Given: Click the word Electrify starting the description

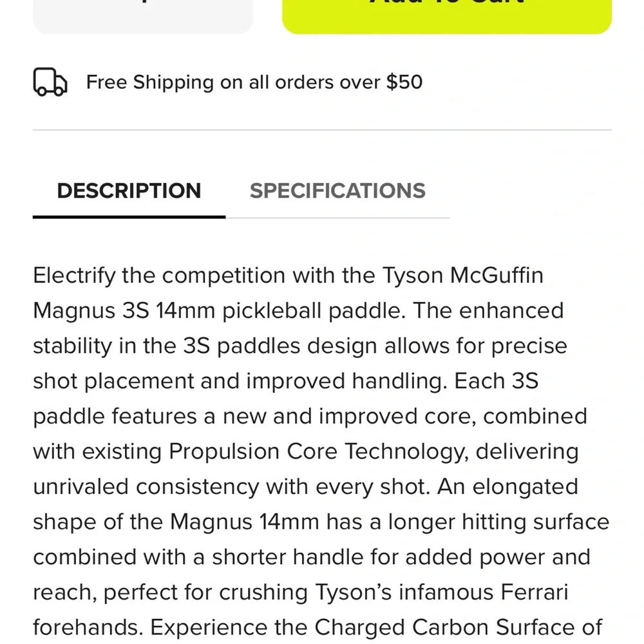Looking at the screenshot, I should (74, 276).
